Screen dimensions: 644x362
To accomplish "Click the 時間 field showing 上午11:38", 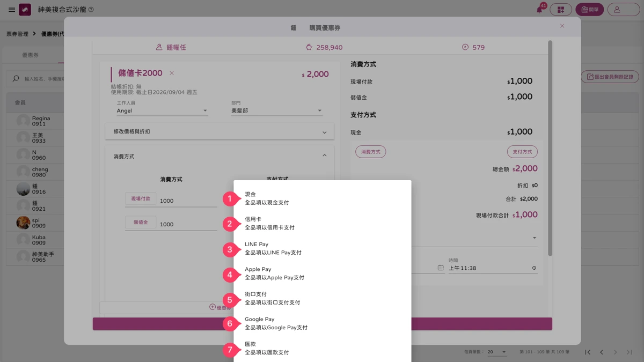I will [x=493, y=268].
